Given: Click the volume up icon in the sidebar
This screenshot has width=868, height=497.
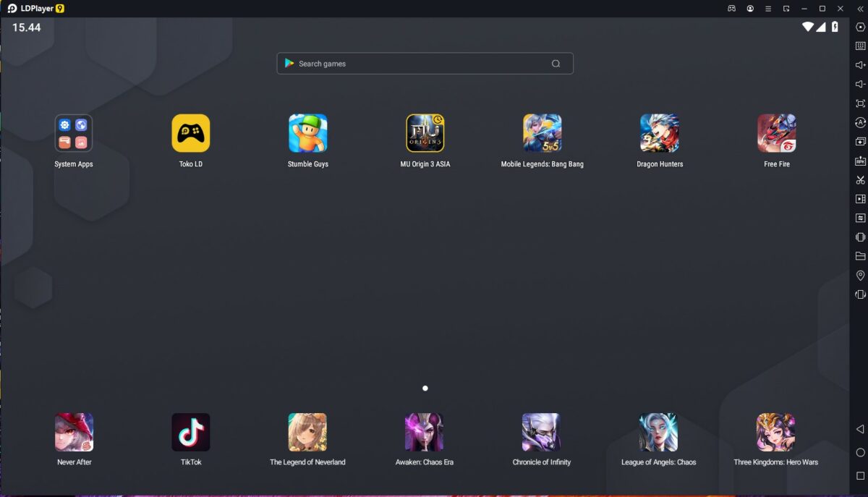Looking at the screenshot, I should point(860,65).
